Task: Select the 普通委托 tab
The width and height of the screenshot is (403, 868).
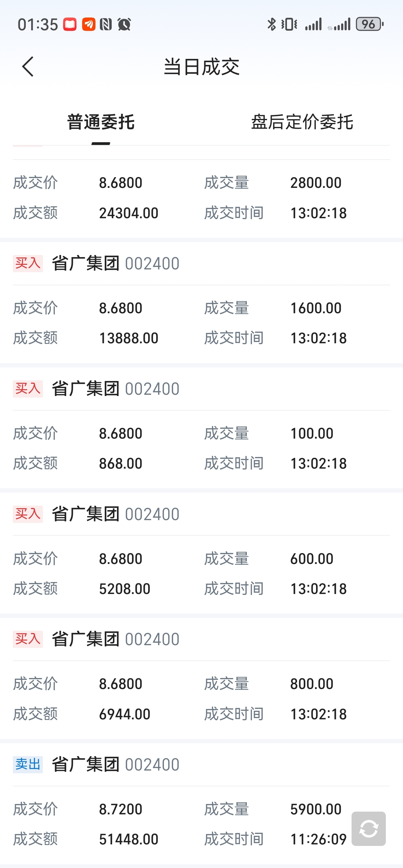Action: pos(101,122)
